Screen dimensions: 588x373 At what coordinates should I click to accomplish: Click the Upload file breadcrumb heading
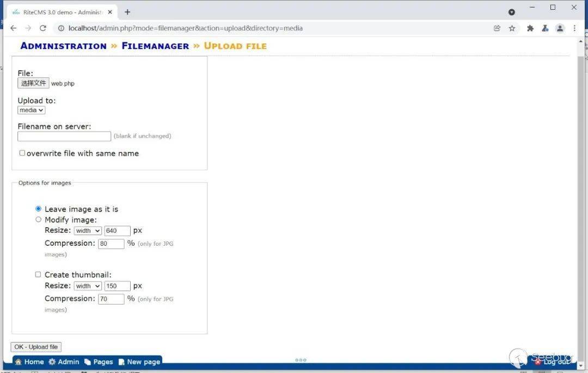pos(235,46)
